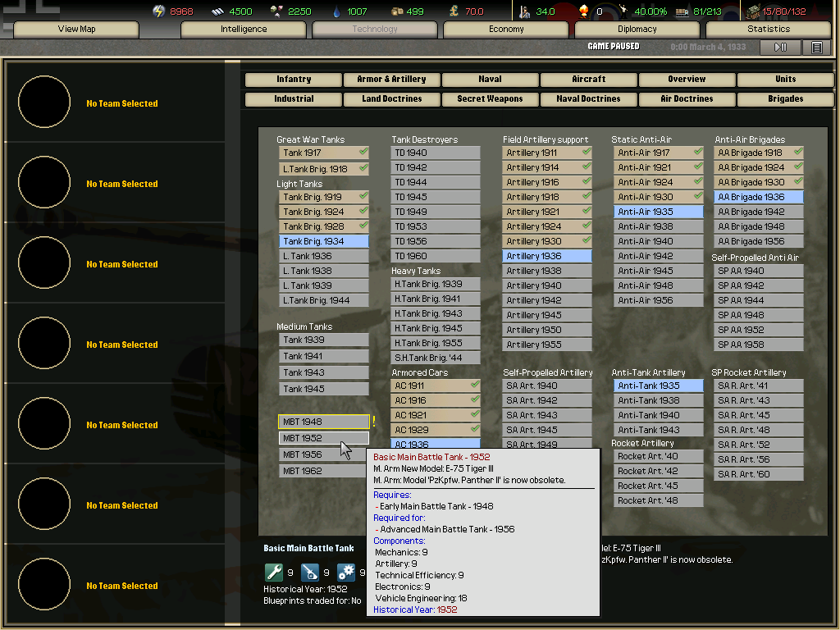Open the Aircraft technology tab
Screen dimensions: 840x630
[x=588, y=80]
